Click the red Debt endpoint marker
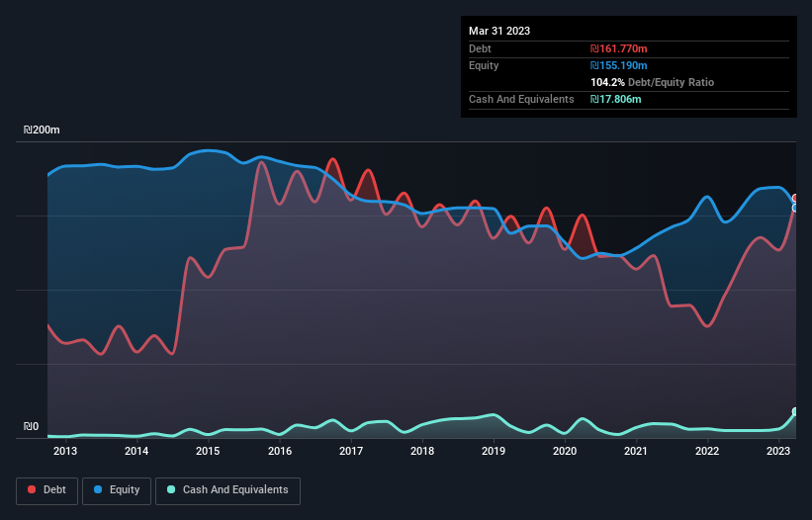 795,199
